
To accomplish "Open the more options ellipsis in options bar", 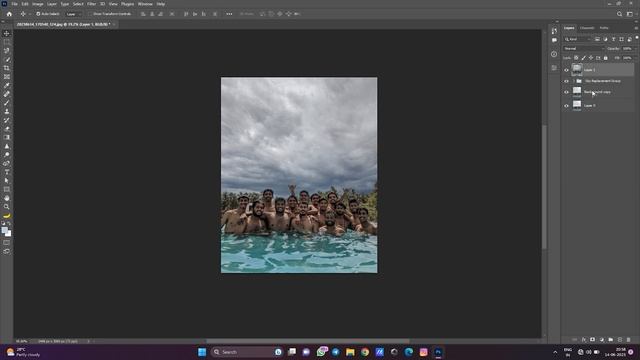I will (x=229, y=14).
